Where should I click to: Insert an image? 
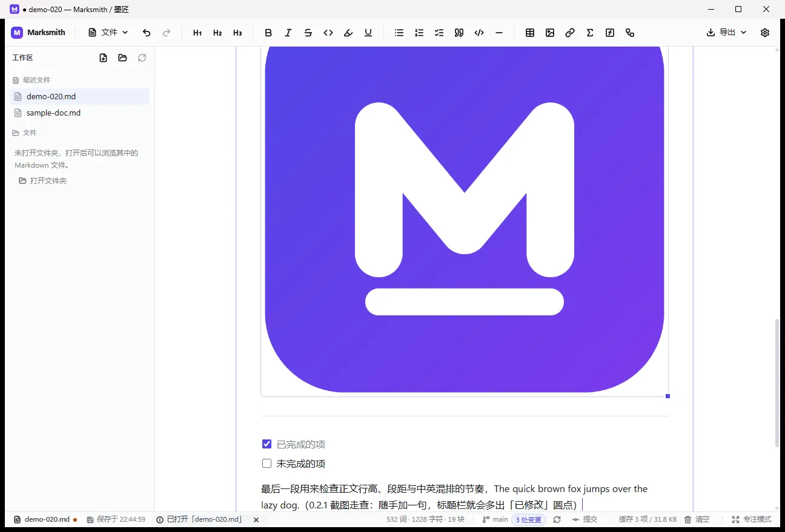pos(550,33)
